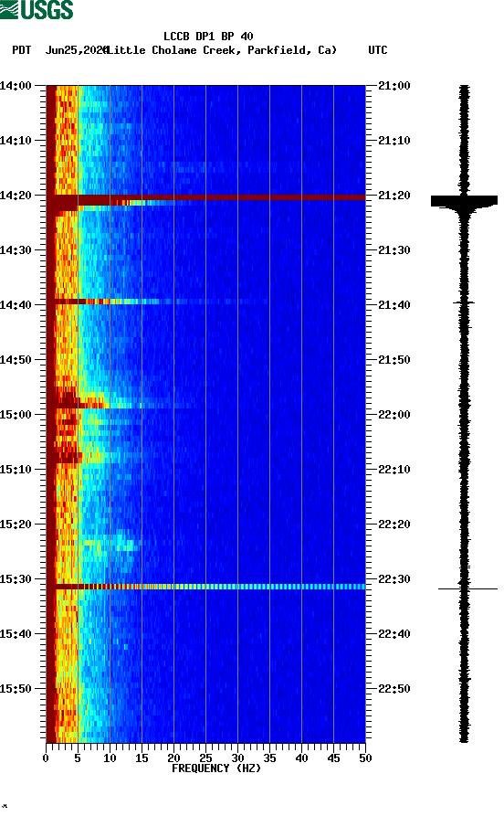Click the 22:20 UTC time label
This screenshot has width=504, height=816.
point(394,525)
